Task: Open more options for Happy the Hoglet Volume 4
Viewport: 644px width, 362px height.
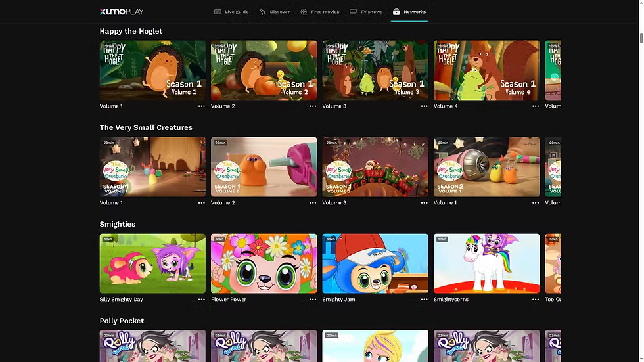Action: point(535,106)
